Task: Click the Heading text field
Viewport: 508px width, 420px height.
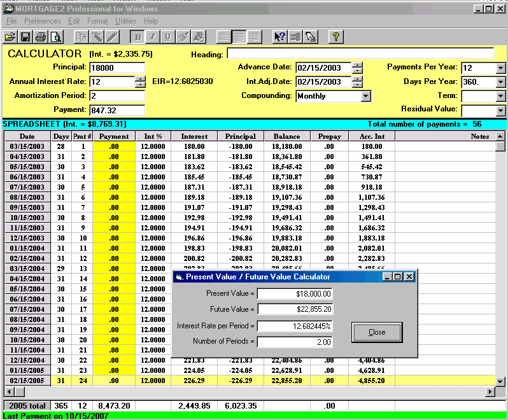Action: [360, 53]
